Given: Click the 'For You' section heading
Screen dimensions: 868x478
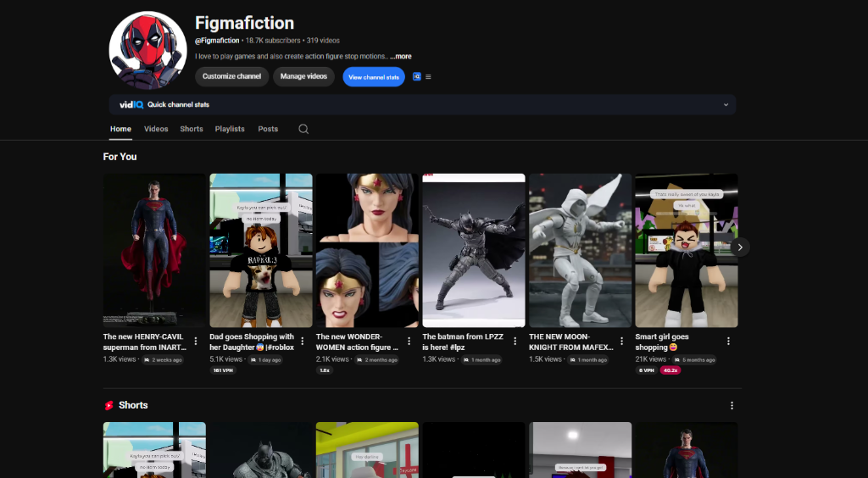Looking at the screenshot, I should 120,157.
